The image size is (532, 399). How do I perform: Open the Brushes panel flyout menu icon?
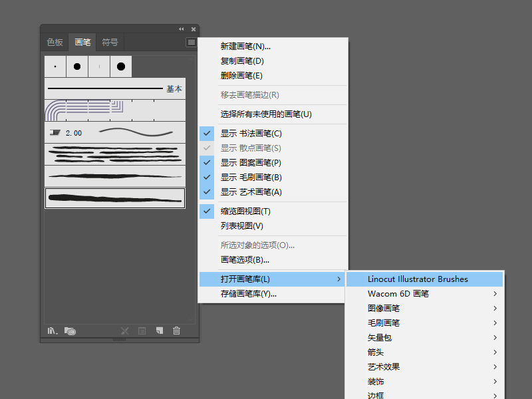click(x=192, y=42)
